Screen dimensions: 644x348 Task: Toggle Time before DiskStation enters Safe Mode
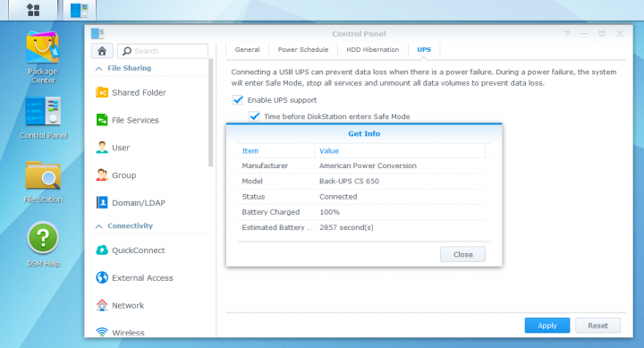coord(254,116)
